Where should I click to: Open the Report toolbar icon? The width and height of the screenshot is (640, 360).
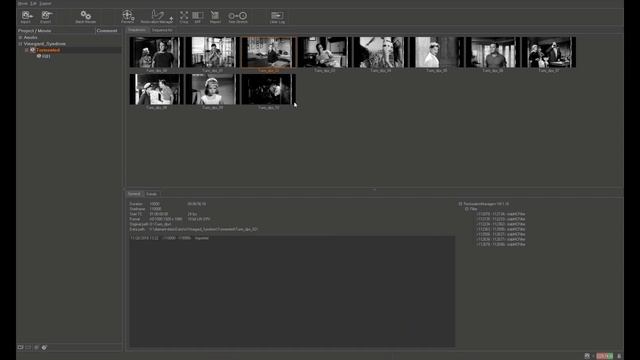pos(215,16)
